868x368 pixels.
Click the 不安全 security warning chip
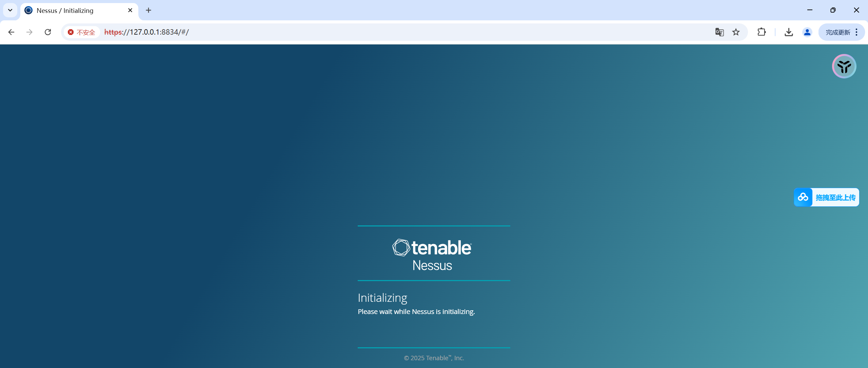point(82,32)
